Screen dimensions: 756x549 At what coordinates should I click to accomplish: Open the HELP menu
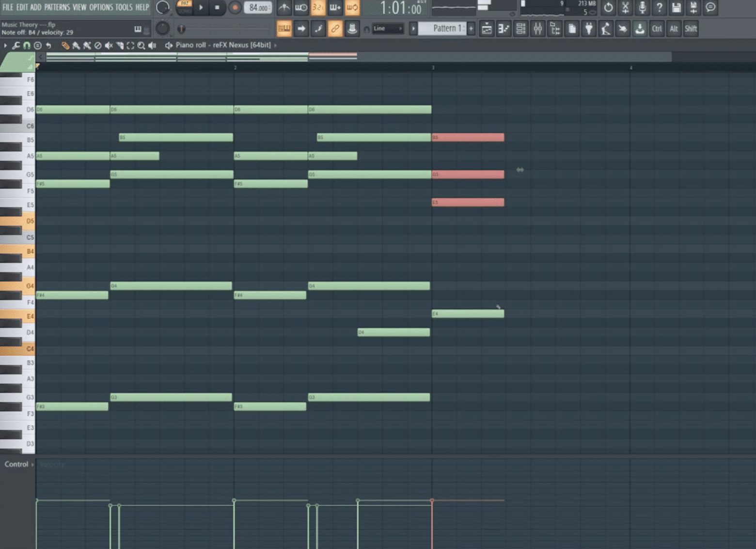pos(142,7)
